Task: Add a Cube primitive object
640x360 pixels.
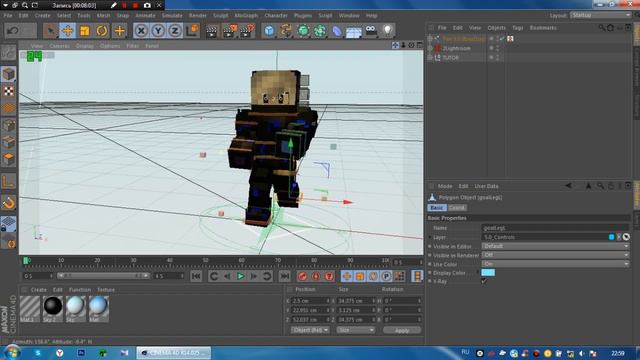Action: (x=269, y=31)
